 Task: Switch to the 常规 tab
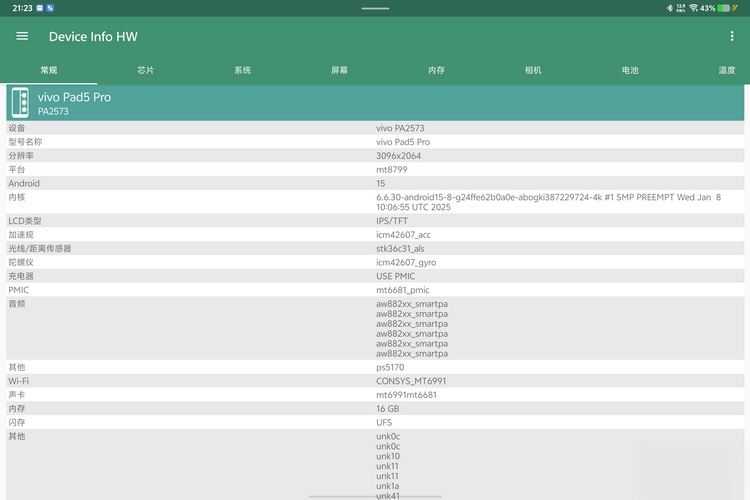(x=49, y=70)
